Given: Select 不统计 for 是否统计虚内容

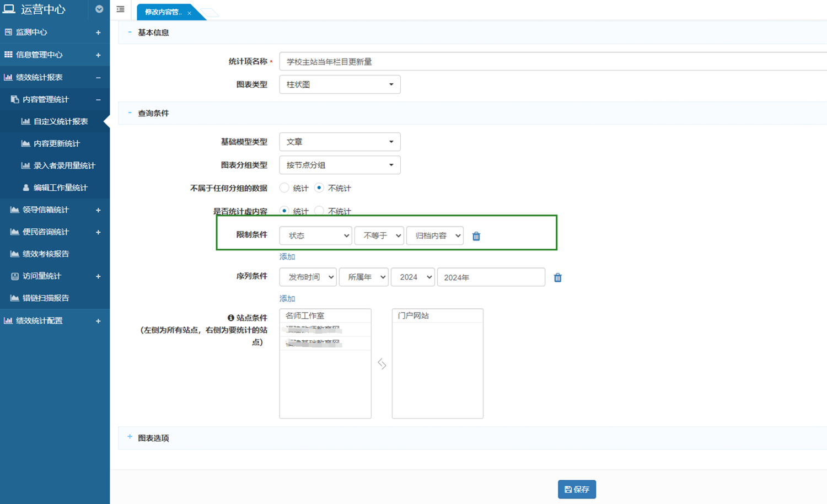Looking at the screenshot, I should click(x=319, y=211).
